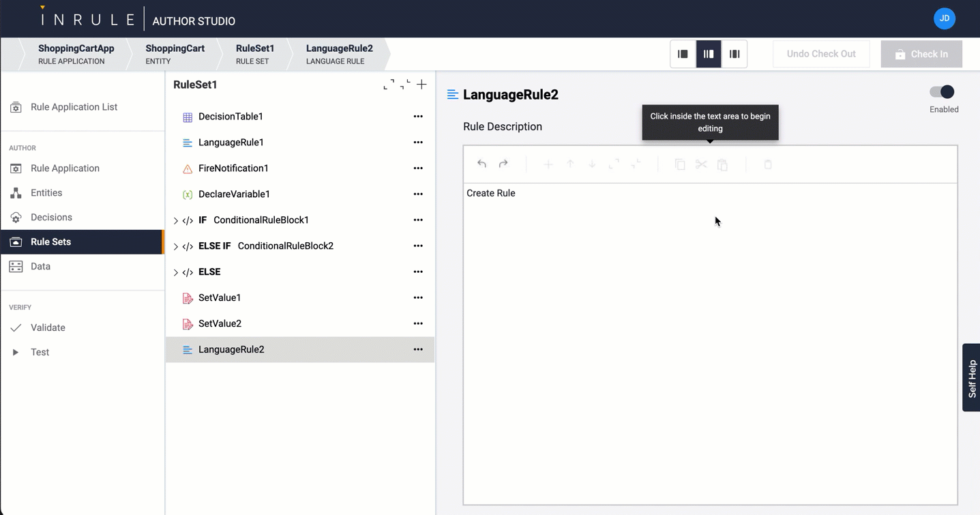Click the plus icon in RuleSet1 header

[x=421, y=85]
